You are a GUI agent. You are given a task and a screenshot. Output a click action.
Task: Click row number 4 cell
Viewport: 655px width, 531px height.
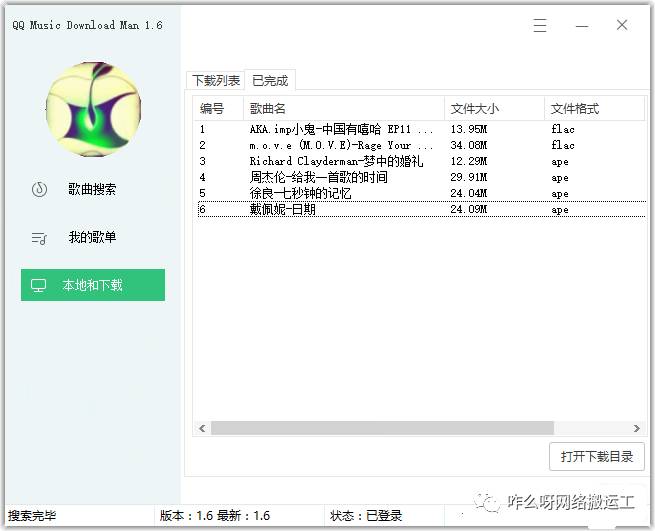[203, 177]
